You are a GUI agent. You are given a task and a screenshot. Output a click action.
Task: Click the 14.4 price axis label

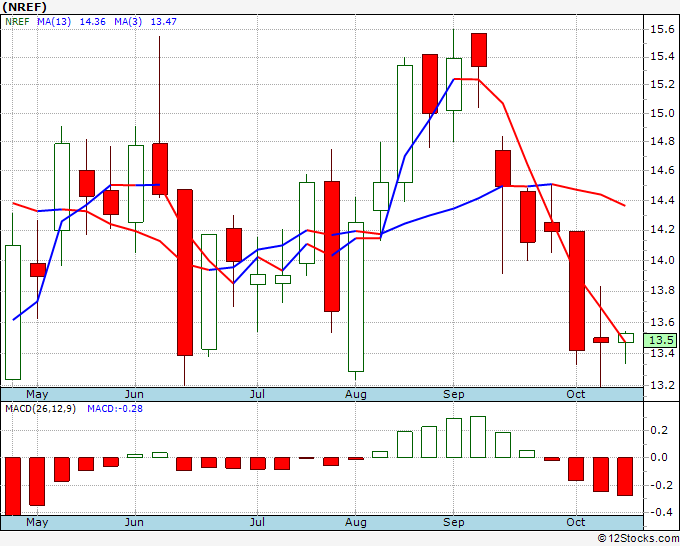[x=662, y=200]
